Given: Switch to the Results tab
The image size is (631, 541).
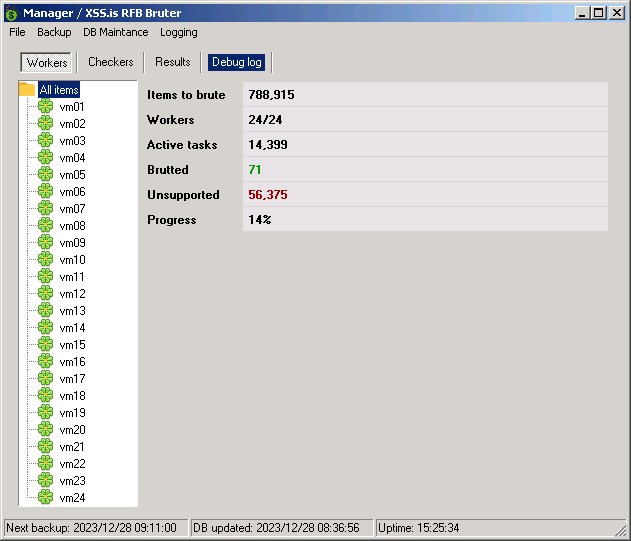Looking at the screenshot, I should tap(173, 62).
